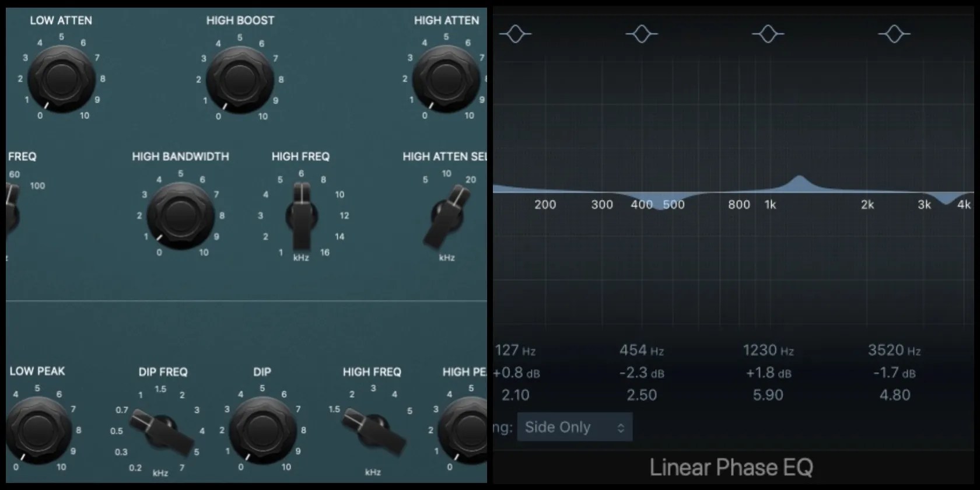Select the 2.10 Q value
The image size is (980, 490).
click(516, 395)
